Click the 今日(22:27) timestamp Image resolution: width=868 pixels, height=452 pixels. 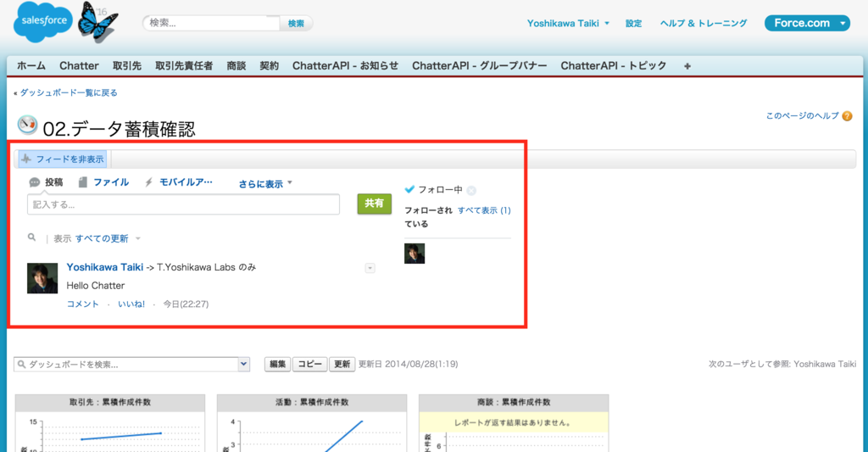(186, 304)
